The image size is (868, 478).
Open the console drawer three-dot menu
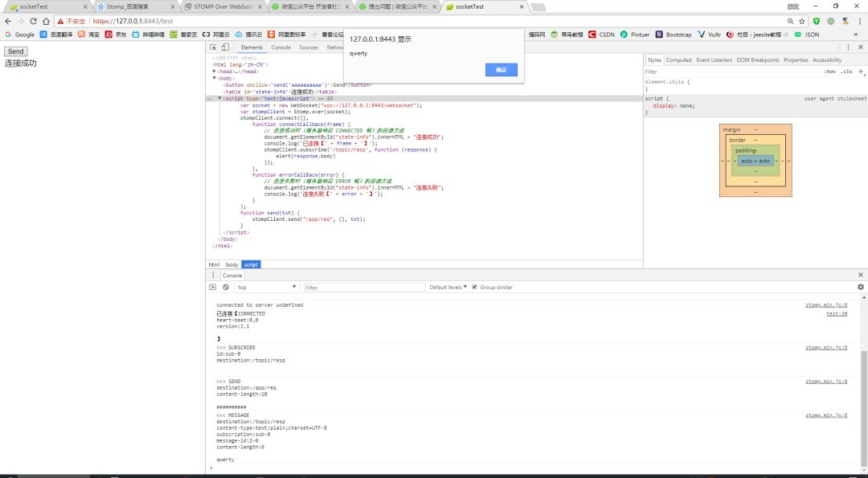click(x=212, y=275)
